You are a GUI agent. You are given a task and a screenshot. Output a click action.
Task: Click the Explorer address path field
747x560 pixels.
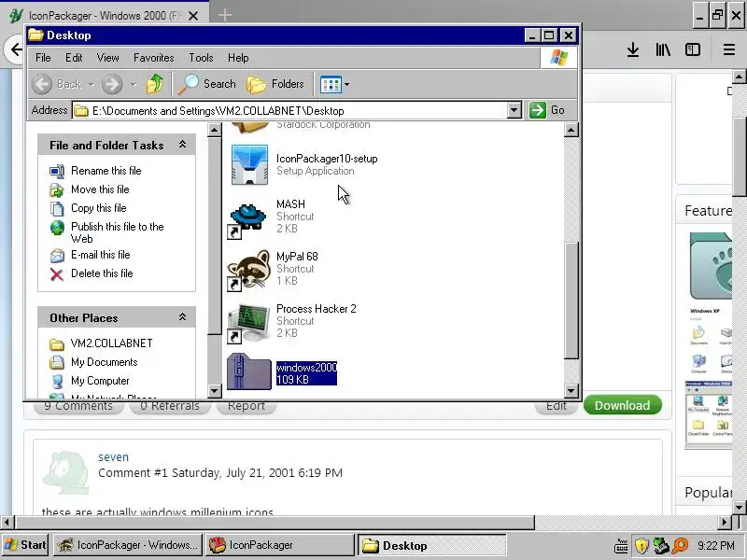289,110
